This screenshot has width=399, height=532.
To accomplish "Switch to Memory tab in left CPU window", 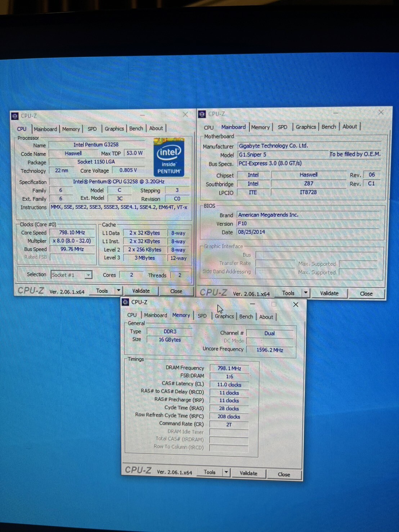I will pyautogui.click(x=71, y=129).
